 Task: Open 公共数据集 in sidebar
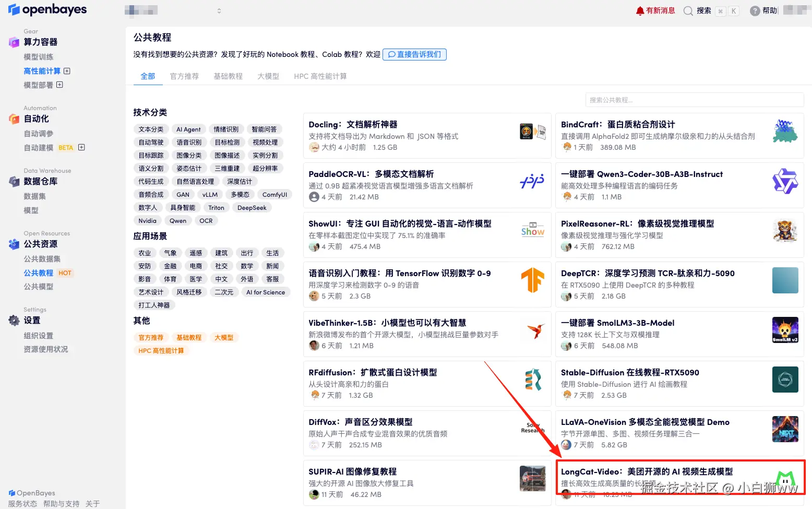42,259
